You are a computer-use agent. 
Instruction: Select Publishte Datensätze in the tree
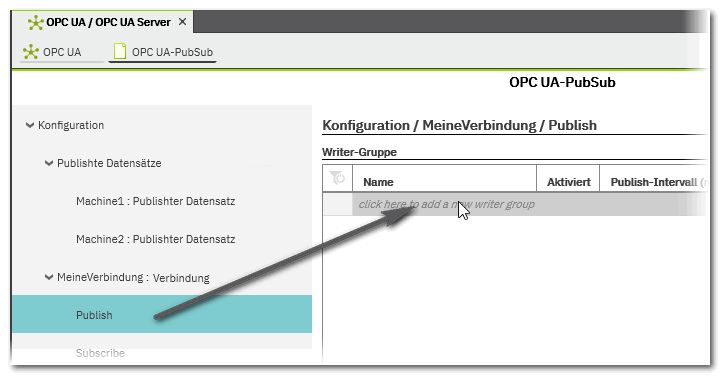click(x=109, y=163)
